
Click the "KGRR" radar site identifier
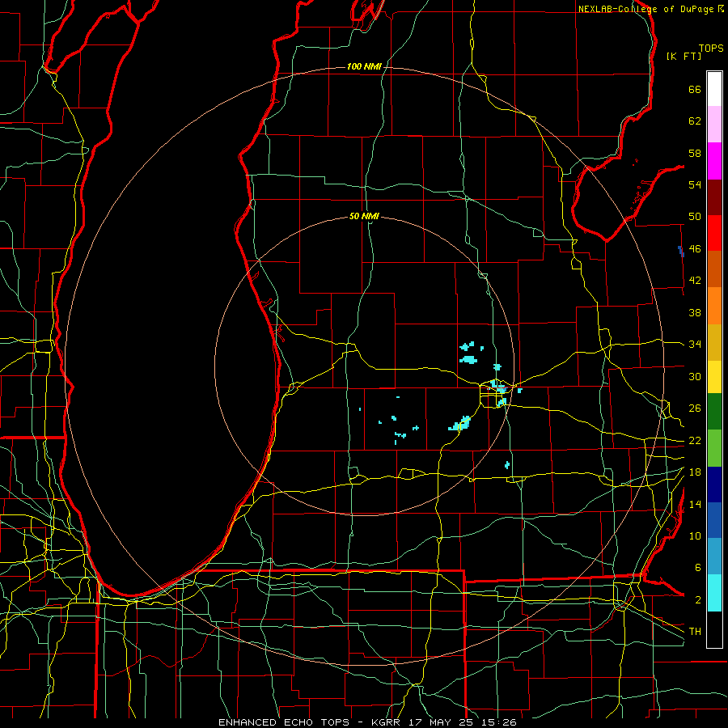385,722
